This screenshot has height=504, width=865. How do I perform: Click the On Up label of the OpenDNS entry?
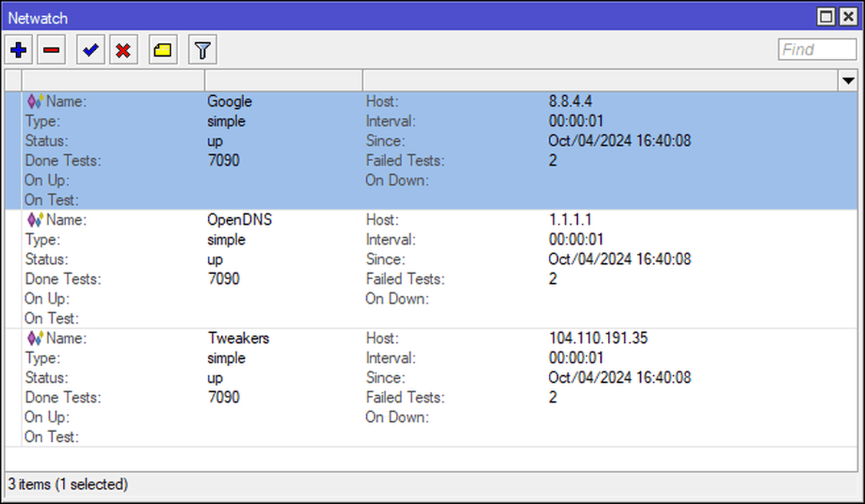(x=47, y=299)
